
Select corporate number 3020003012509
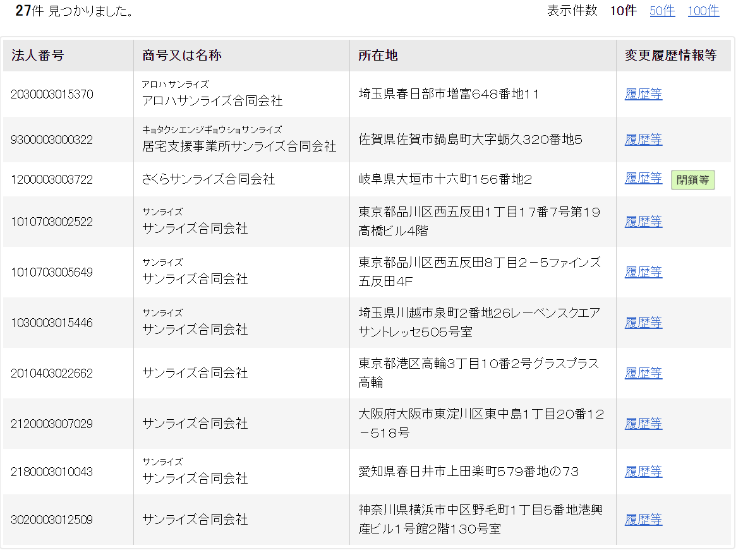pyautogui.click(x=52, y=520)
